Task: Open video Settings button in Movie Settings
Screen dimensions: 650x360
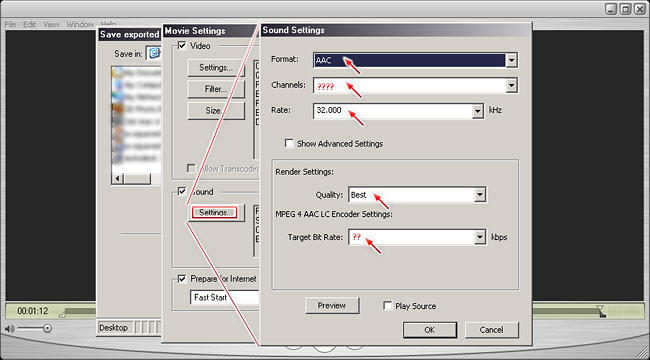Action: click(x=216, y=68)
